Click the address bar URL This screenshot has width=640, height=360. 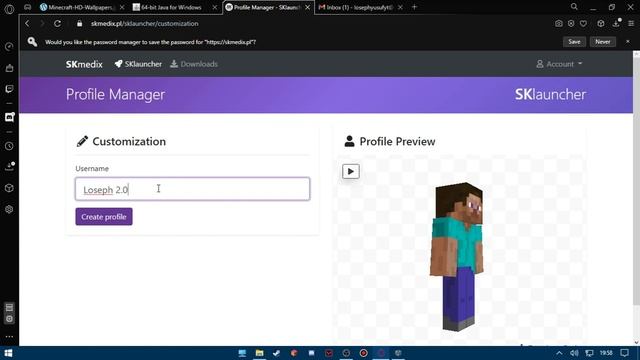pos(145,24)
